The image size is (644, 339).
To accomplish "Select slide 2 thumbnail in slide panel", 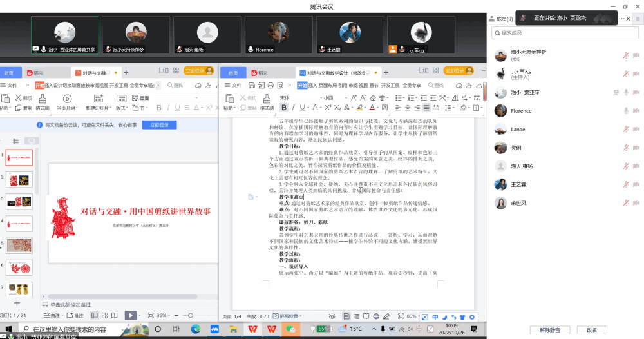I will 19,180.
